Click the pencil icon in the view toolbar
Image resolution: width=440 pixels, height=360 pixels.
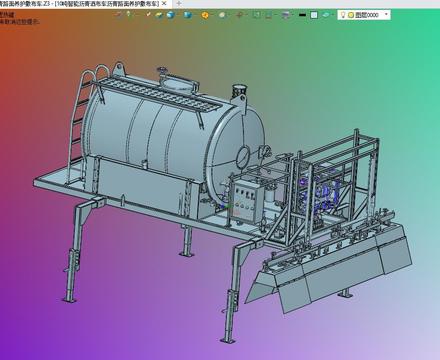pyautogui.click(x=148, y=14)
